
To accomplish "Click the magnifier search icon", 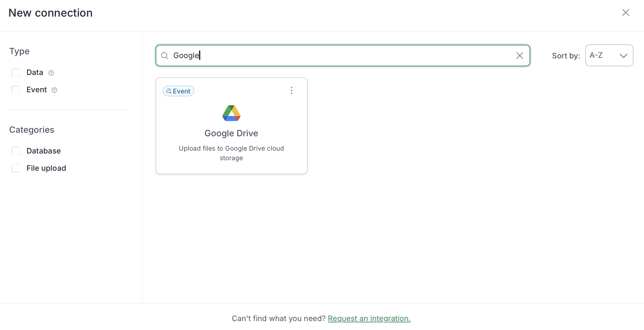I will coord(165,56).
